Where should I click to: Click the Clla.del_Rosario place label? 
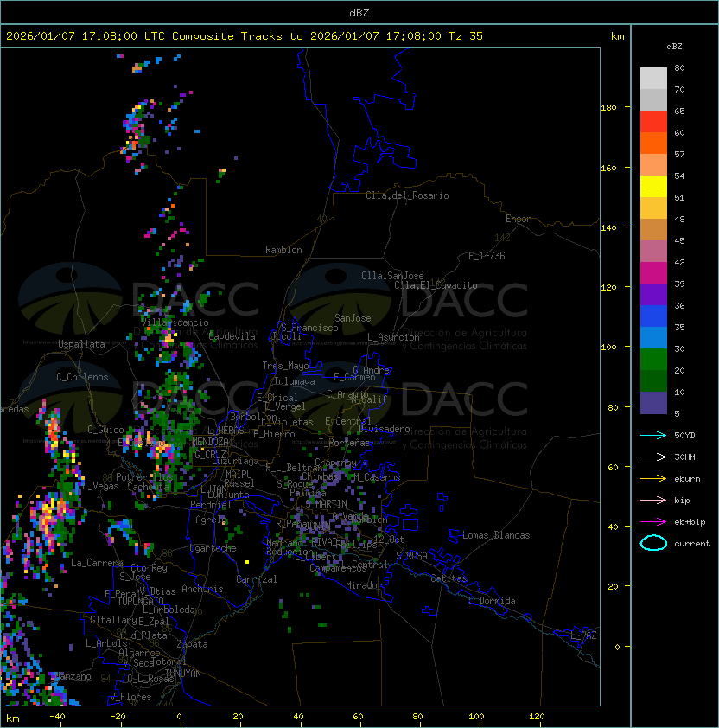coord(407,195)
